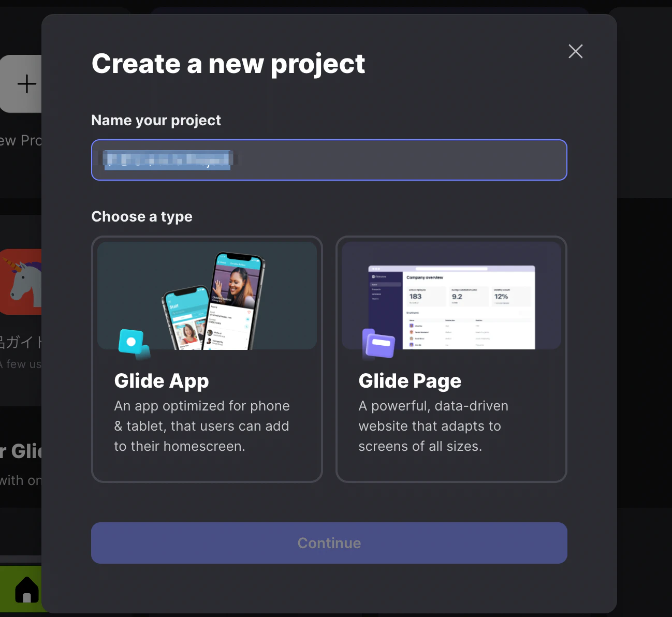The height and width of the screenshot is (617, 672).
Task: Click the 'Choose a type' label
Action: tap(142, 217)
